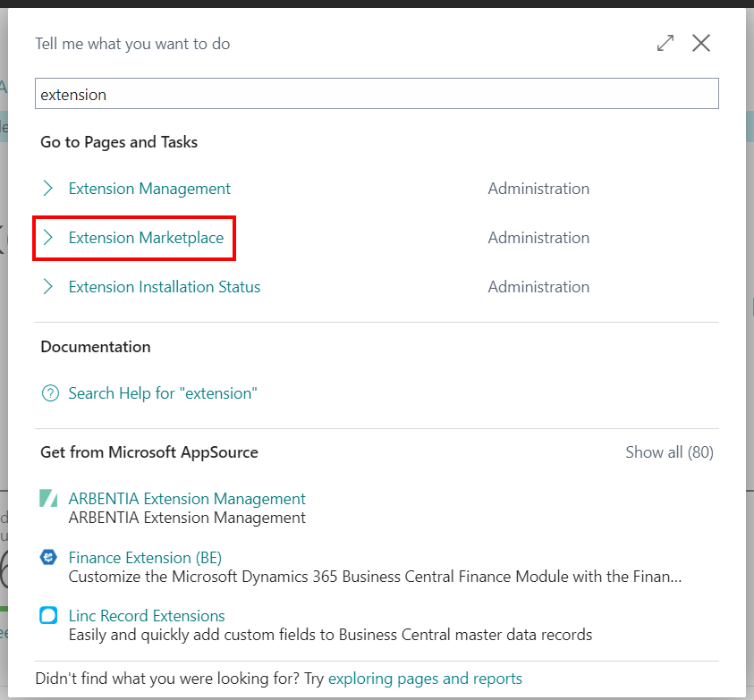
Task: Select Administration text in Extension Installation Status row
Action: 538,287
